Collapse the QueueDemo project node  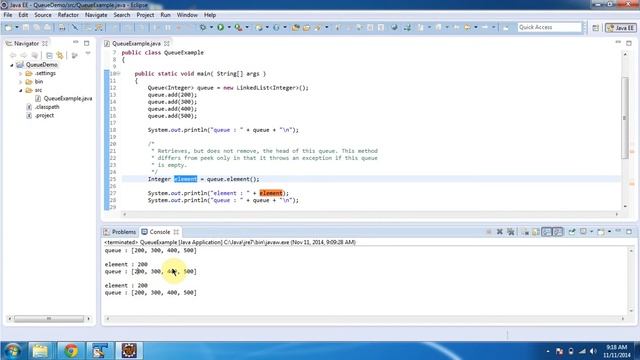point(12,65)
